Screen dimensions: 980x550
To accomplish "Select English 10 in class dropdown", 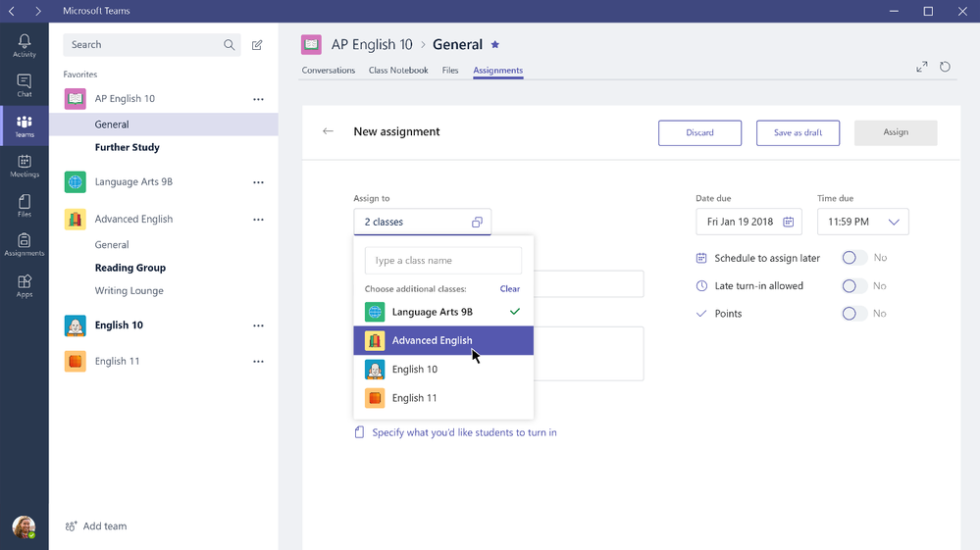I will (443, 369).
